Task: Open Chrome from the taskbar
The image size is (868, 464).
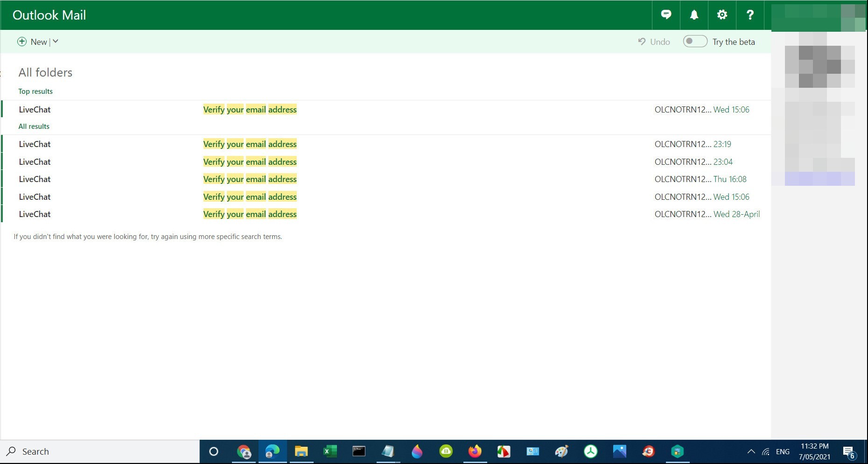Action: tap(244, 451)
